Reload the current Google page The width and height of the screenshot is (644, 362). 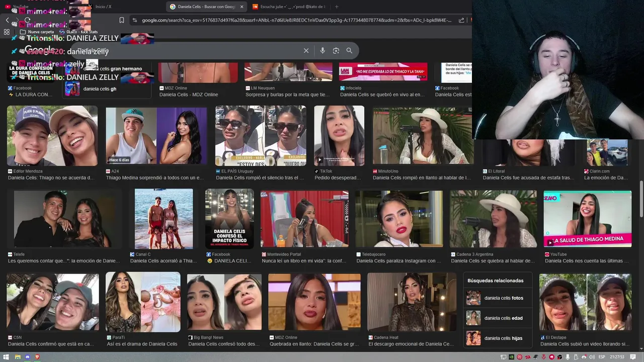pyautogui.click(x=27, y=20)
